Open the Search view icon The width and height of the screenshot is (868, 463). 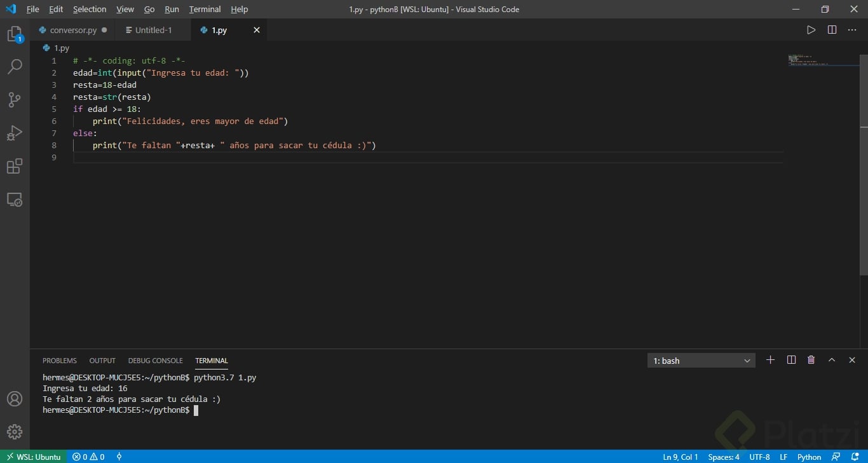point(15,66)
